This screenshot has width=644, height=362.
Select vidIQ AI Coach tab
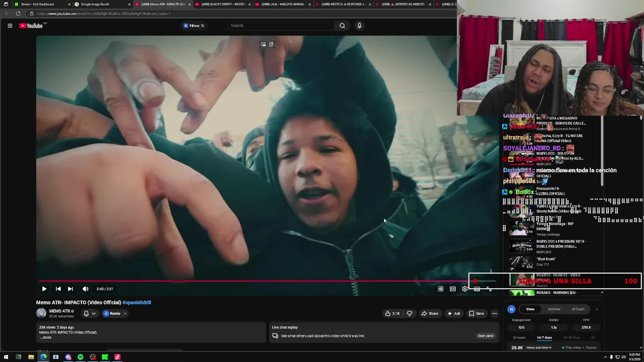[578, 309]
